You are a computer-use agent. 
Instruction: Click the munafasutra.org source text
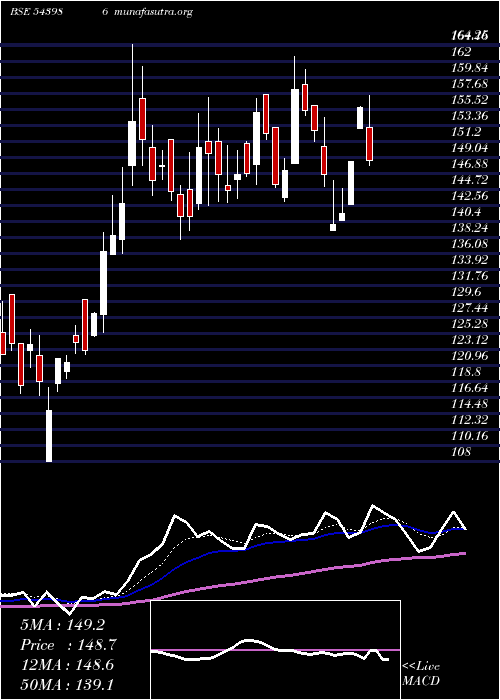153,12
